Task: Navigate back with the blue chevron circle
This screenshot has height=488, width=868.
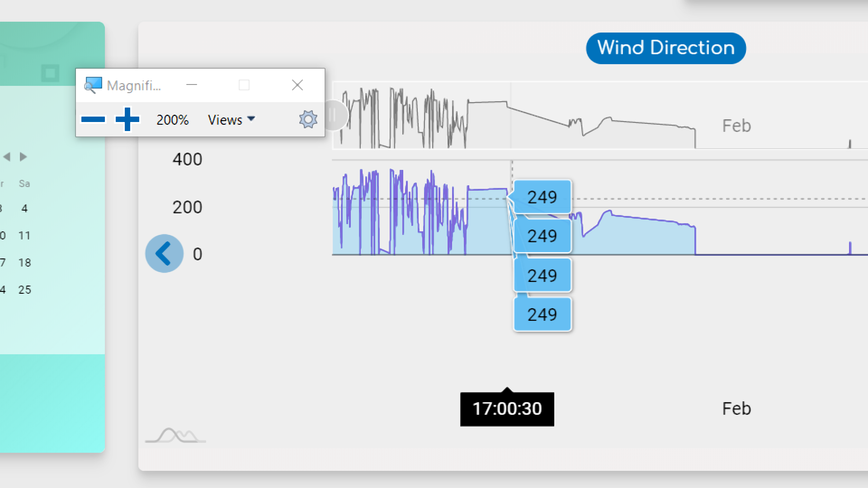Action: click(x=164, y=253)
